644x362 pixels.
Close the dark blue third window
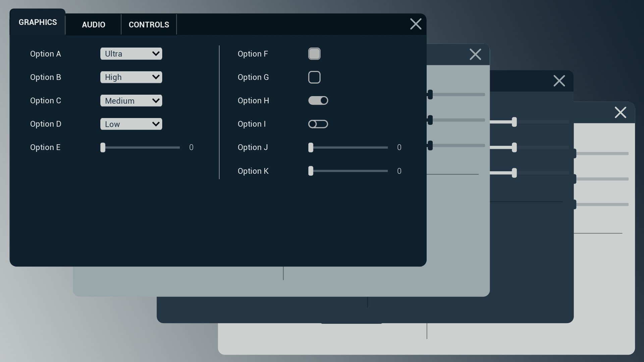click(x=559, y=81)
